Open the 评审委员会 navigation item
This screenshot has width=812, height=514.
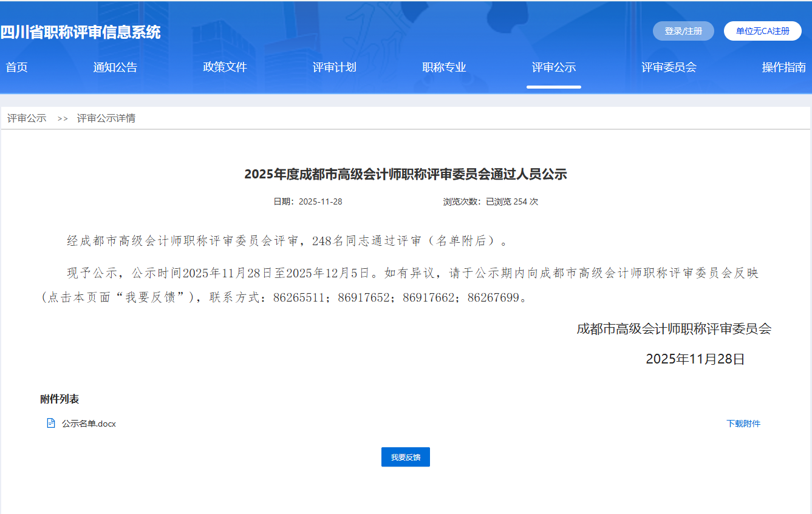pyautogui.click(x=669, y=67)
